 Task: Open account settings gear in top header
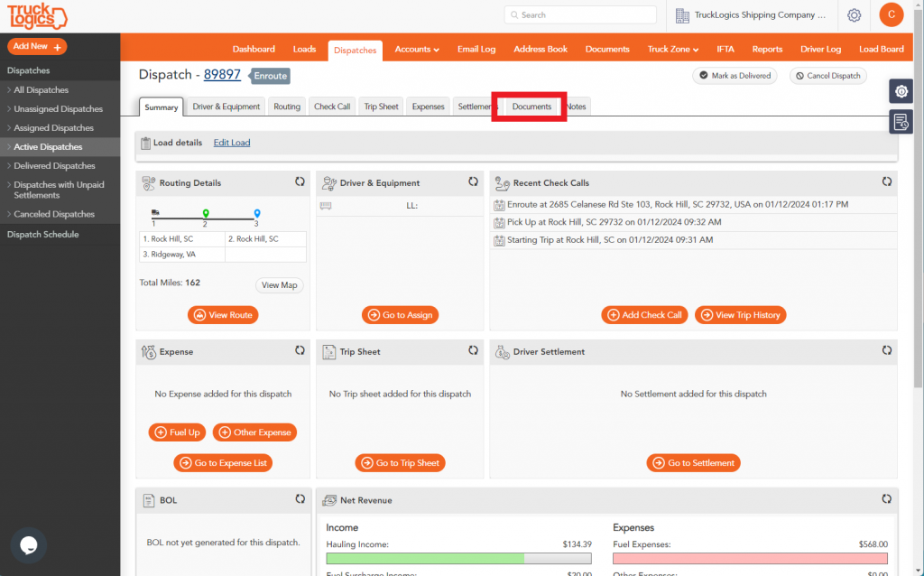click(x=854, y=15)
